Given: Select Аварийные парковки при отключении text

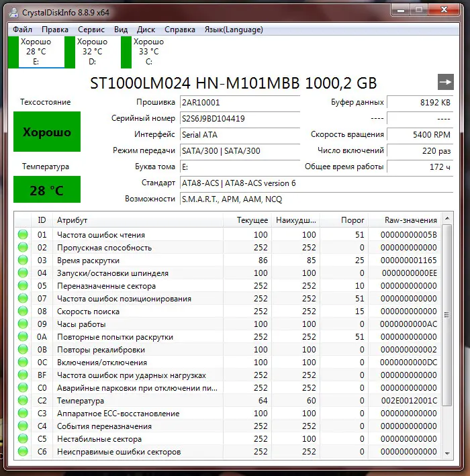Looking at the screenshot, I should [137, 388].
